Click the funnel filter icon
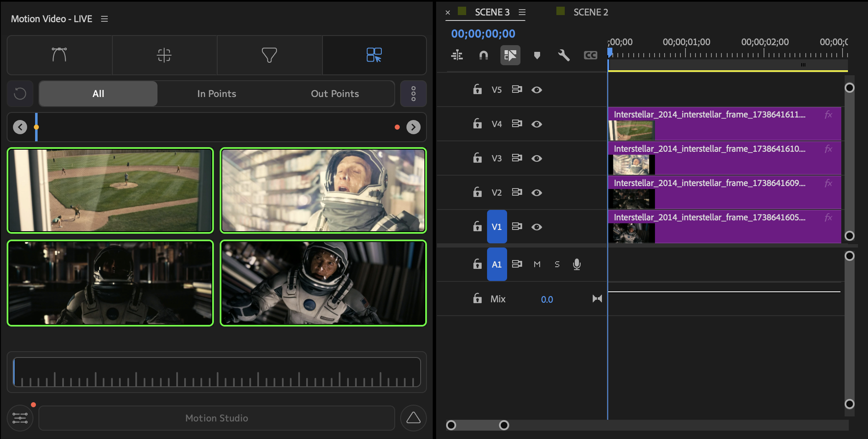Image resolution: width=868 pixels, height=439 pixels. click(269, 55)
